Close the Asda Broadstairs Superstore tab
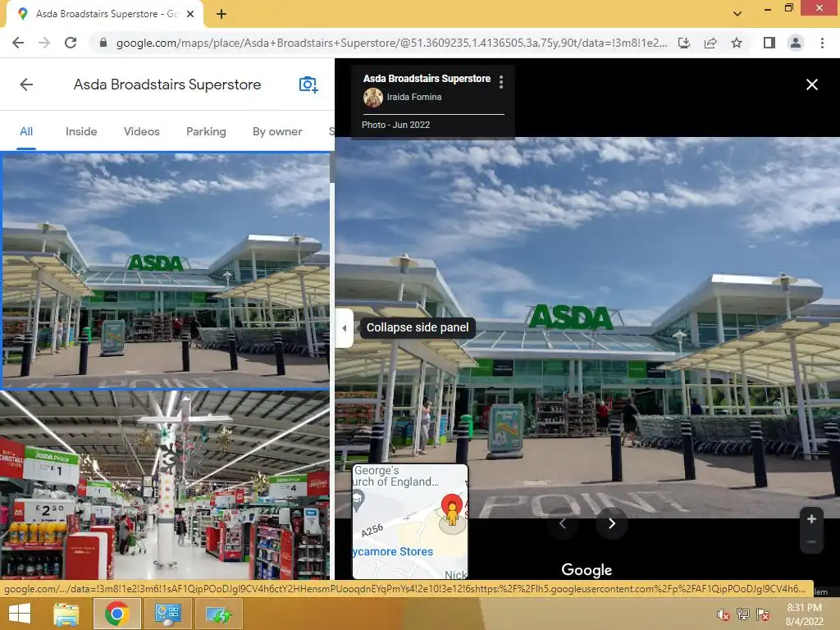The height and width of the screenshot is (630, 840). pyautogui.click(x=189, y=14)
